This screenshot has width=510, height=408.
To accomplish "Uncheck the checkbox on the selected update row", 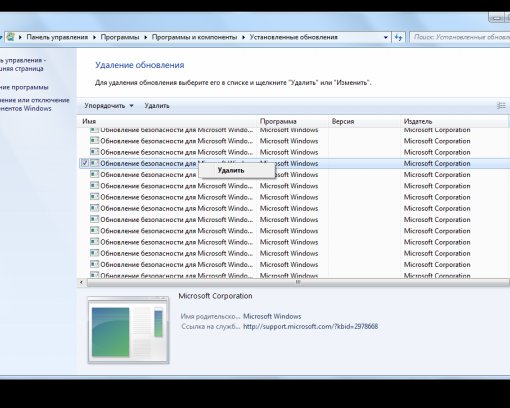I will click(x=85, y=163).
